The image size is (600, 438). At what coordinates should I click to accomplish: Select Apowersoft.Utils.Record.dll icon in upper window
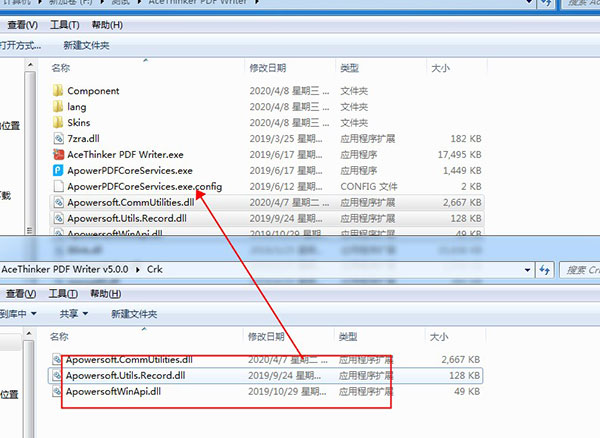click(58, 218)
